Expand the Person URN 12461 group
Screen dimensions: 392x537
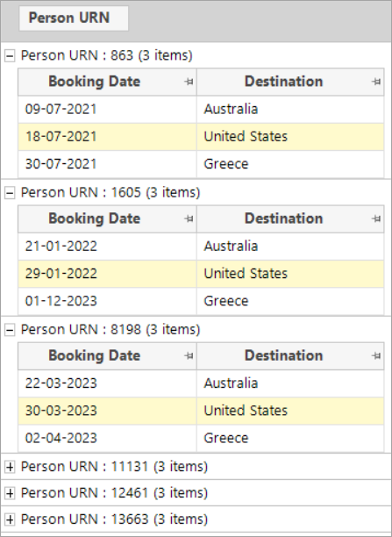10,493
